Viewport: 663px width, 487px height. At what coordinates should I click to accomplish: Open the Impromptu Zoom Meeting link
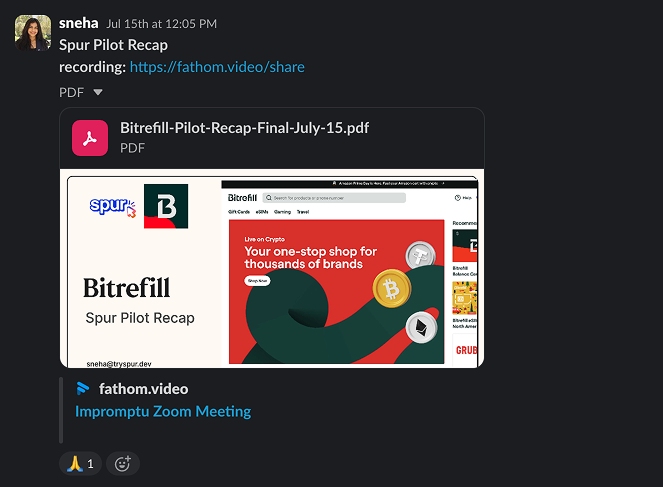click(163, 411)
